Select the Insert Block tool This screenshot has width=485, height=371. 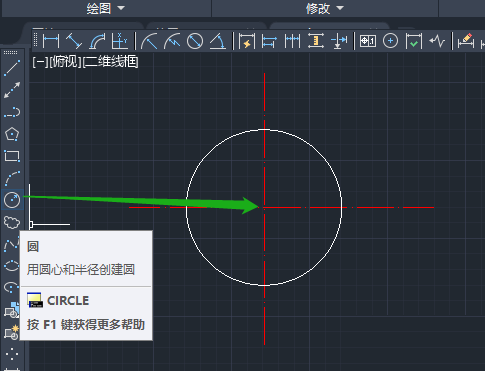[11, 310]
